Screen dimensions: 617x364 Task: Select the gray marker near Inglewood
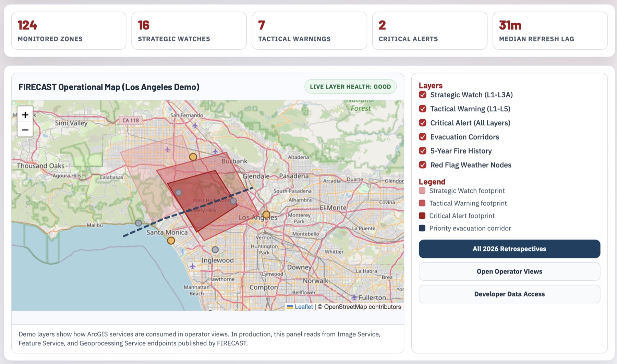[x=216, y=250]
